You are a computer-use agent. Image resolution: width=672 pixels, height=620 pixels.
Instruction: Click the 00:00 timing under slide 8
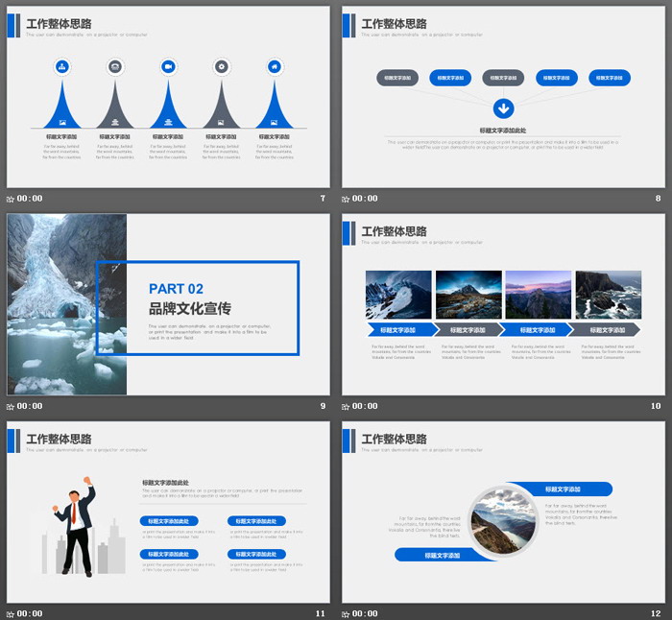[366, 199]
